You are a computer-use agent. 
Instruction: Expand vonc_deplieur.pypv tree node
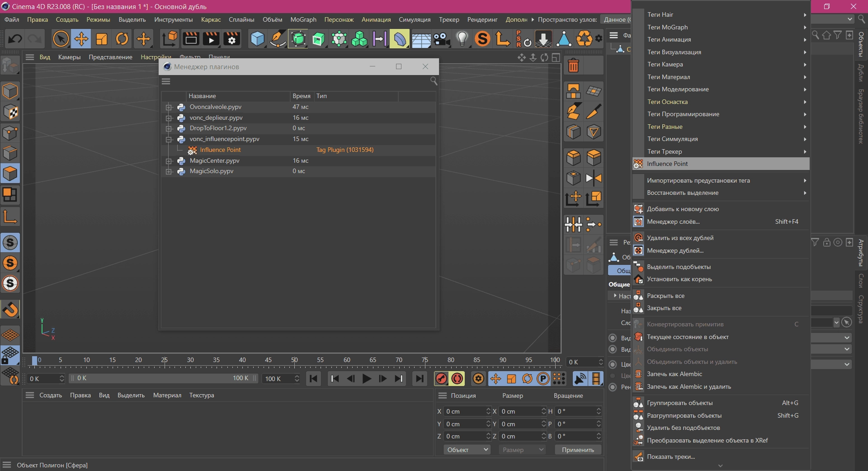click(169, 118)
